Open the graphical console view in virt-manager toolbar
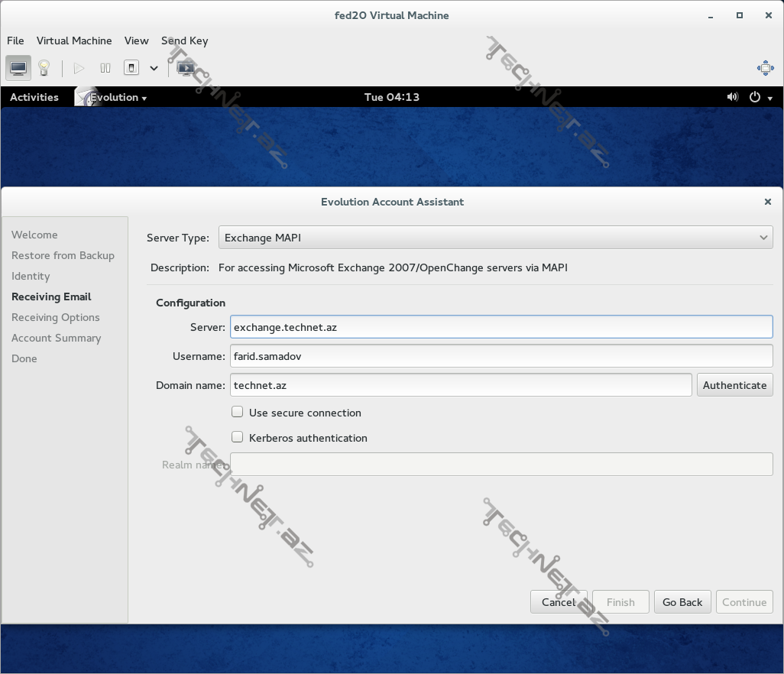784x674 pixels. pos(18,67)
